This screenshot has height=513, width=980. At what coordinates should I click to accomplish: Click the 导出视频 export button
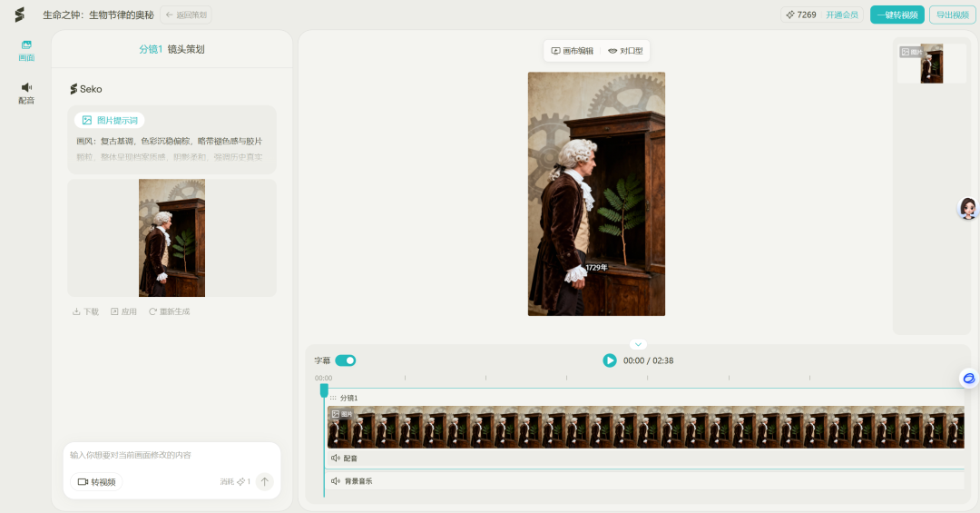(952, 15)
